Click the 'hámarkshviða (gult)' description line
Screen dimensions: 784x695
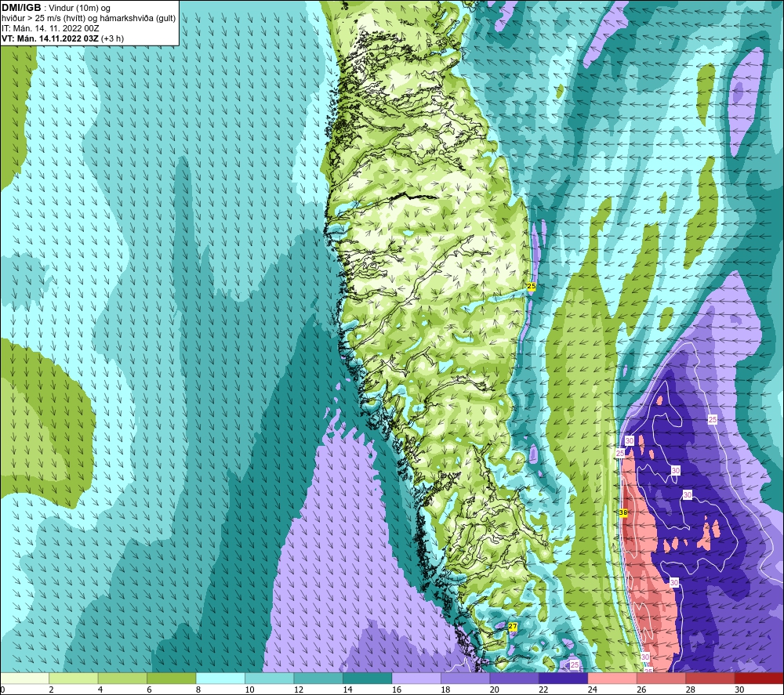click(x=136, y=19)
